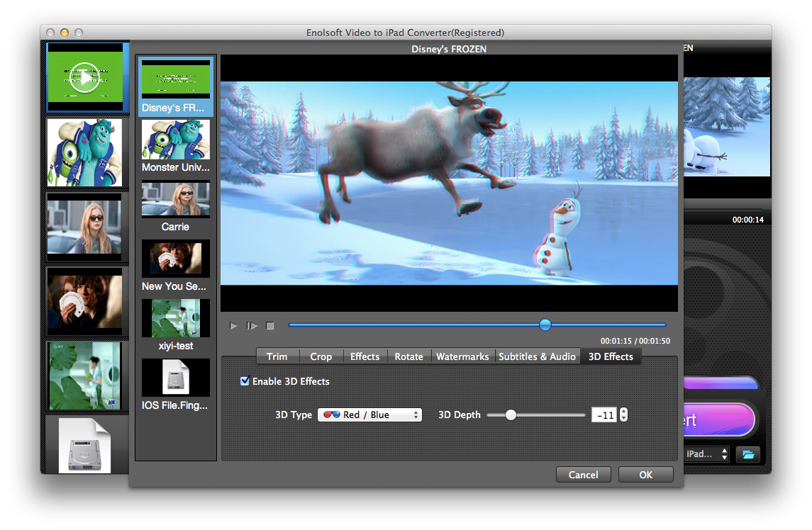Click the Cancel button
Viewport: 812px width, 530px height.
(583, 475)
